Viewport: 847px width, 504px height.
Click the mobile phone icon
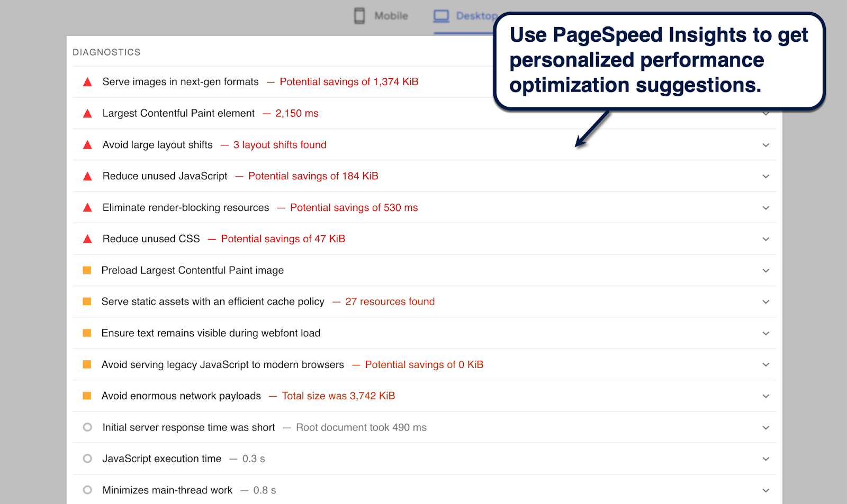pos(359,16)
